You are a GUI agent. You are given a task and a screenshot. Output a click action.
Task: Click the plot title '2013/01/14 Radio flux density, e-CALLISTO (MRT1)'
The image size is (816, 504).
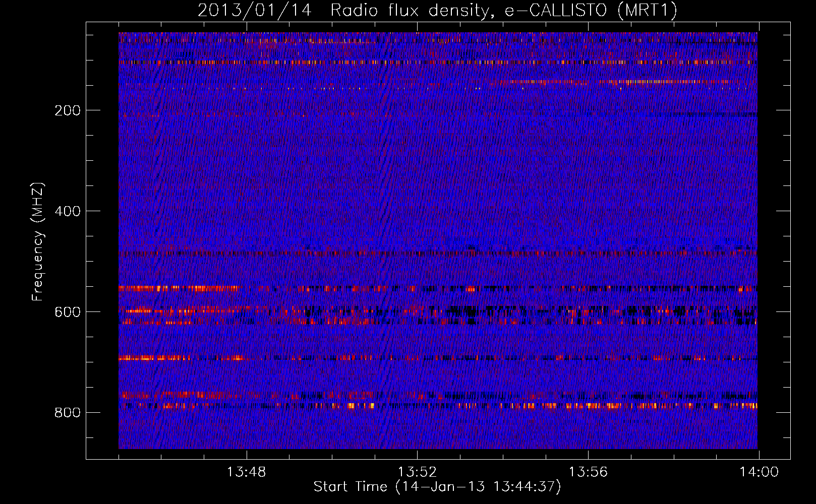[x=437, y=11]
